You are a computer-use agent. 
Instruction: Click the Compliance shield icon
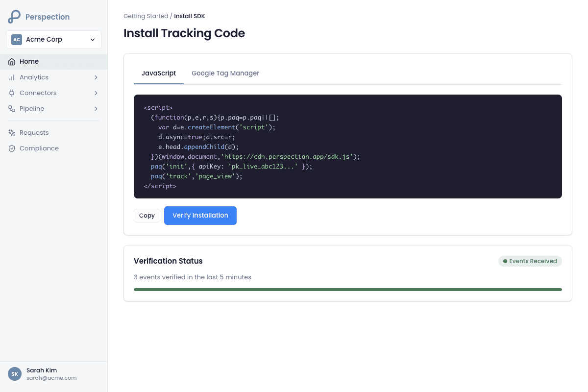(12, 148)
